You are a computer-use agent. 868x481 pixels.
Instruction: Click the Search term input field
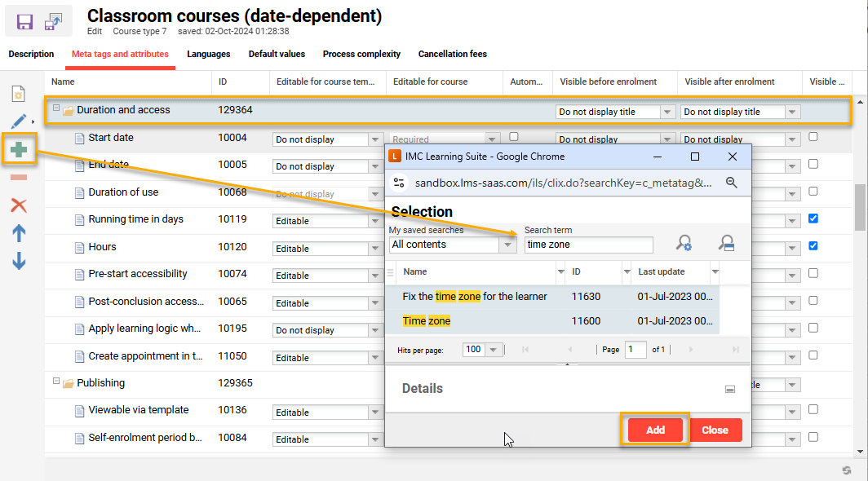pos(588,245)
